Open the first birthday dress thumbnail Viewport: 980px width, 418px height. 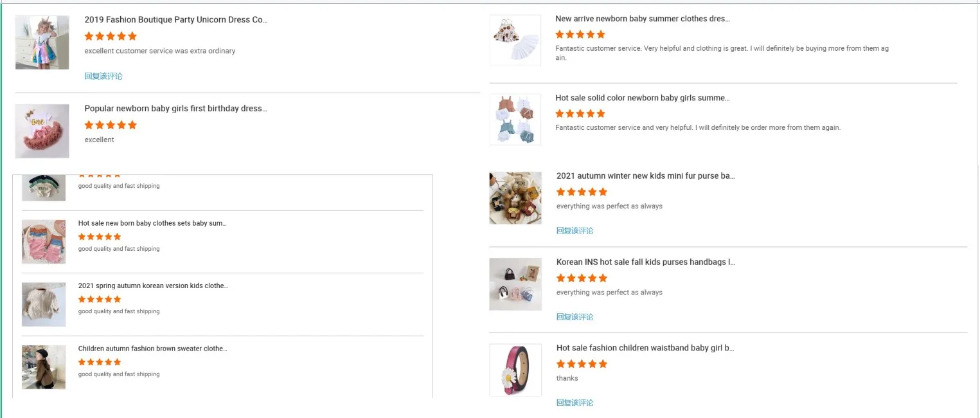[42, 131]
